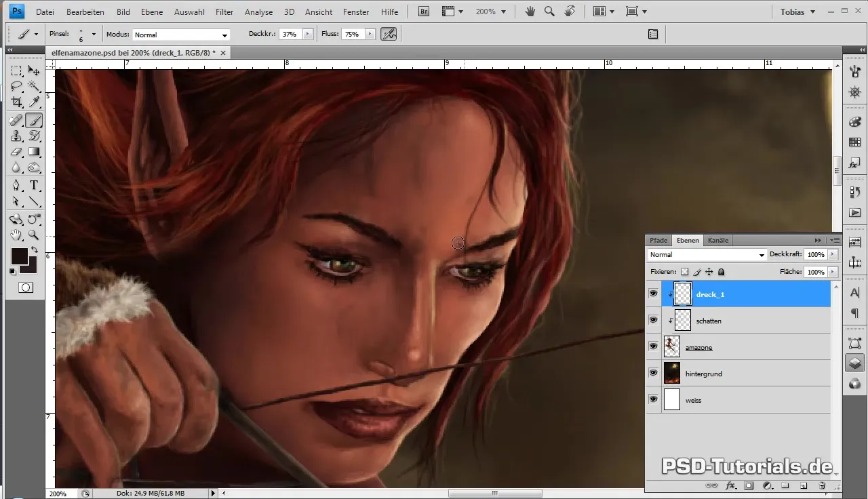Select the Gradient tool
Viewport: 868px width, 499px height.
click(34, 153)
